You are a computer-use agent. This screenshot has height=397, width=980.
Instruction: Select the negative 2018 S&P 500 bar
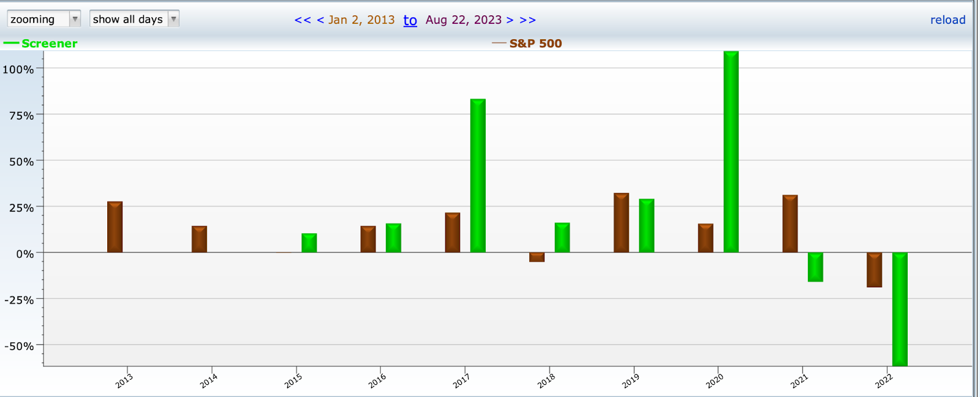coord(537,257)
